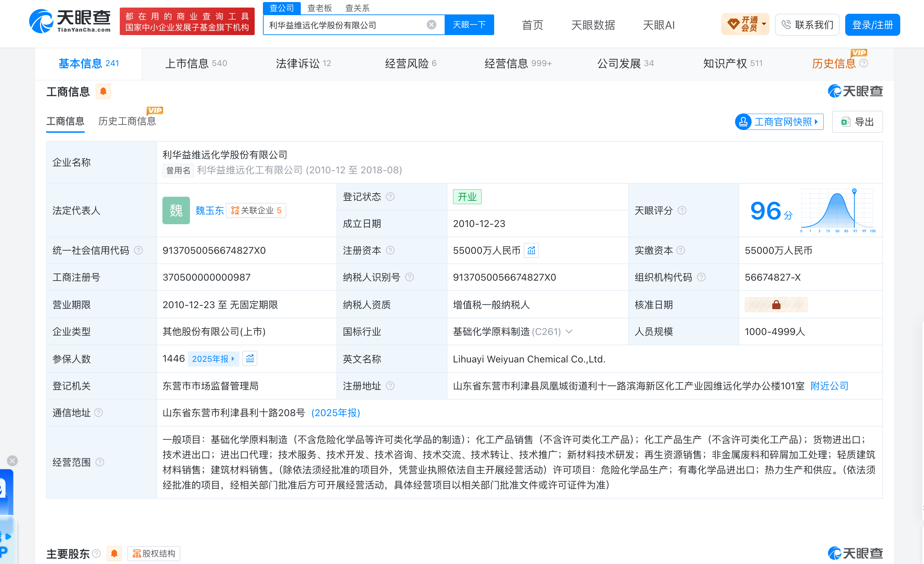The height and width of the screenshot is (564, 924).
Task: Close the floating side widget
Action: (12, 460)
